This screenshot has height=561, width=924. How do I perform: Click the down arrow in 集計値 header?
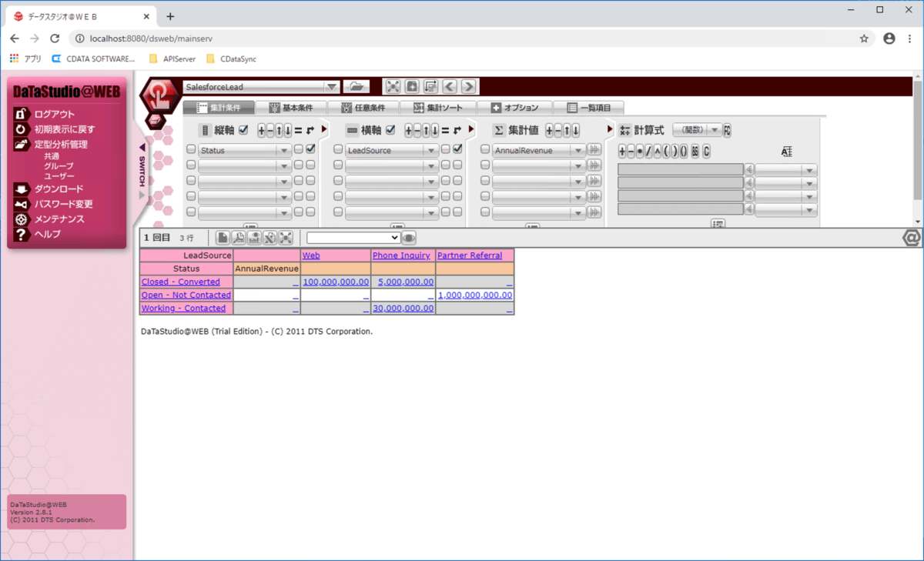pyautogui.click(x=575, y=130)
